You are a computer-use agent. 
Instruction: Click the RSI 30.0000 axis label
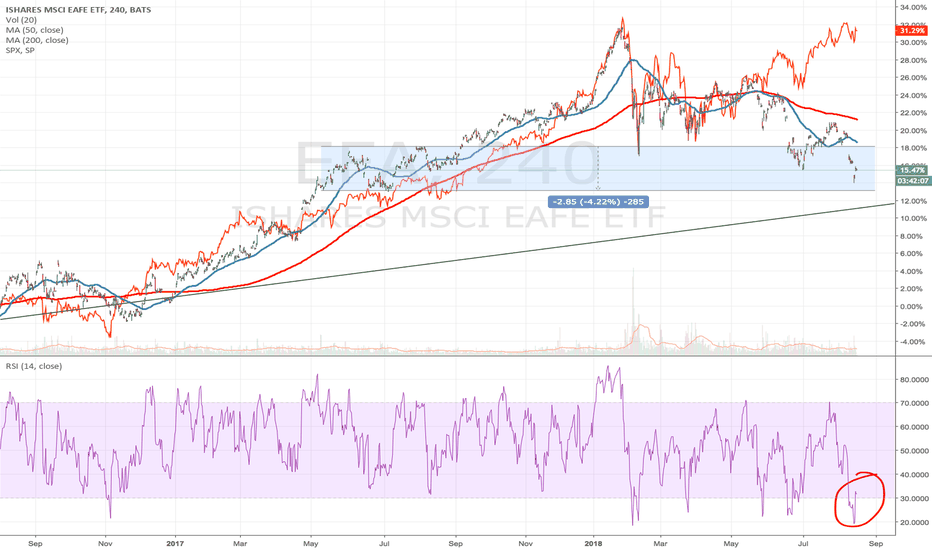click(914, 498)
